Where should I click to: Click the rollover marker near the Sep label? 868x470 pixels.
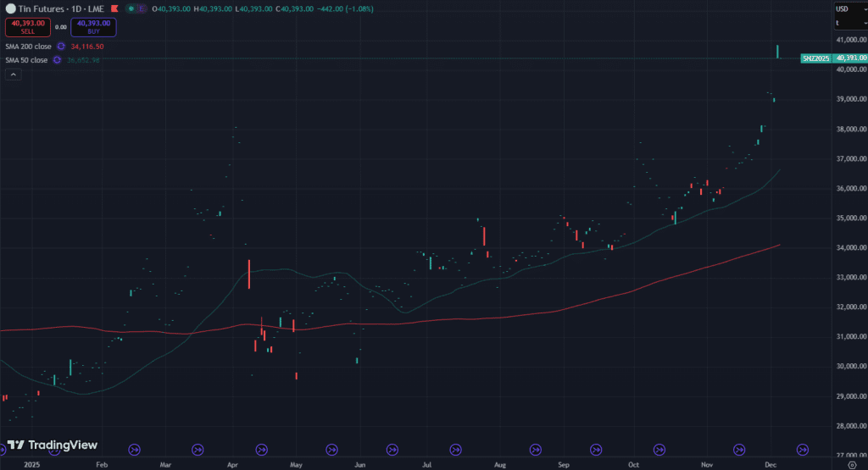(x=599, y=449)
